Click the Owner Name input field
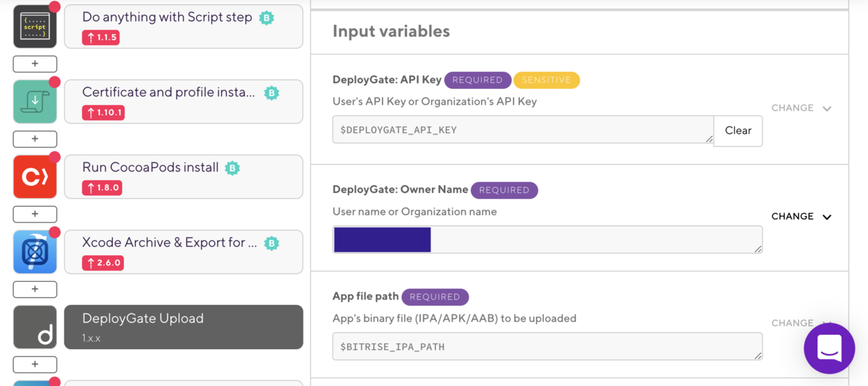 pos(548,239)
